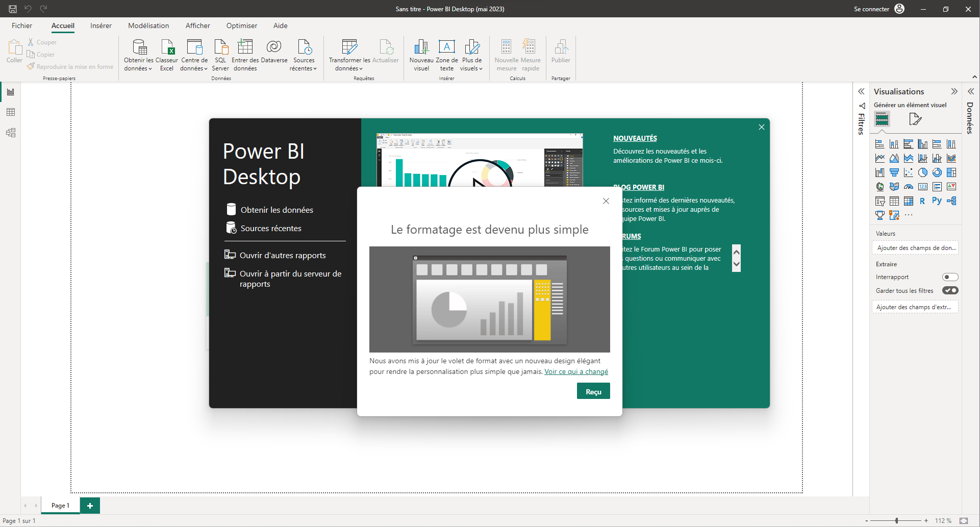
Task: Select the waterfall chart visual
Action: [880, 172]
